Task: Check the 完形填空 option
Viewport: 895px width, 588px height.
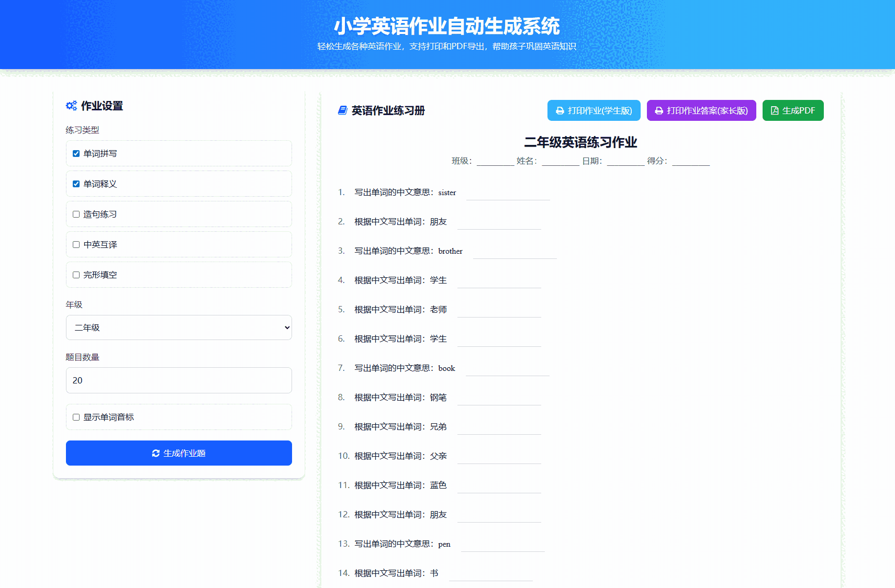Action: [76, 275]
